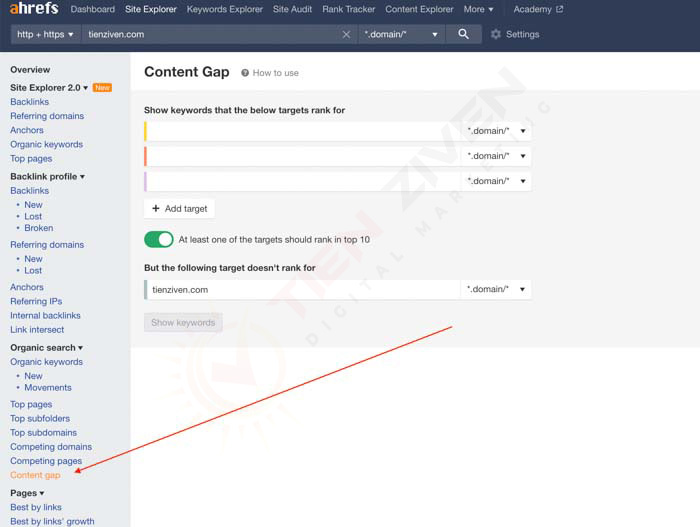Click third target input with purple marker
The height and width of the screenshot is (527, 700).
(x=304, y=181)
